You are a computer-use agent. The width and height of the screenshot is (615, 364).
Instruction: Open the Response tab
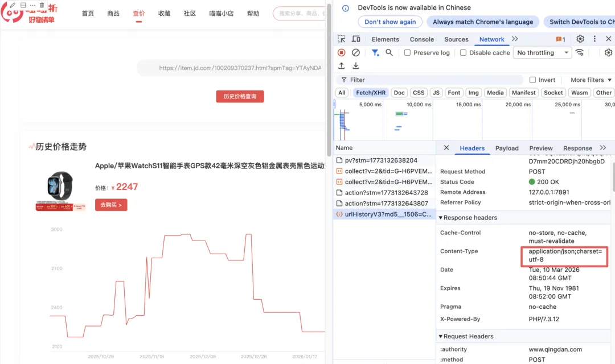click(577, 148)
